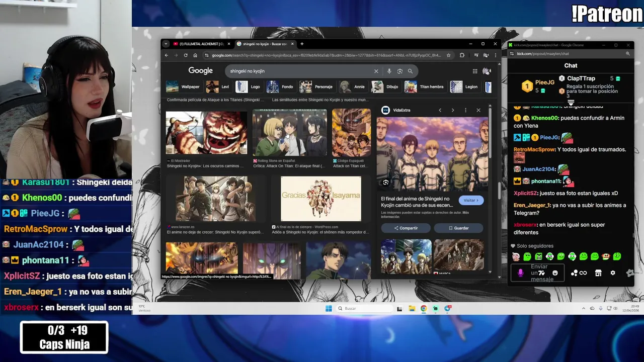Screen dimensions: 644x362
Task: Open Google Lens image search
Action: click(x=399, y=71)
